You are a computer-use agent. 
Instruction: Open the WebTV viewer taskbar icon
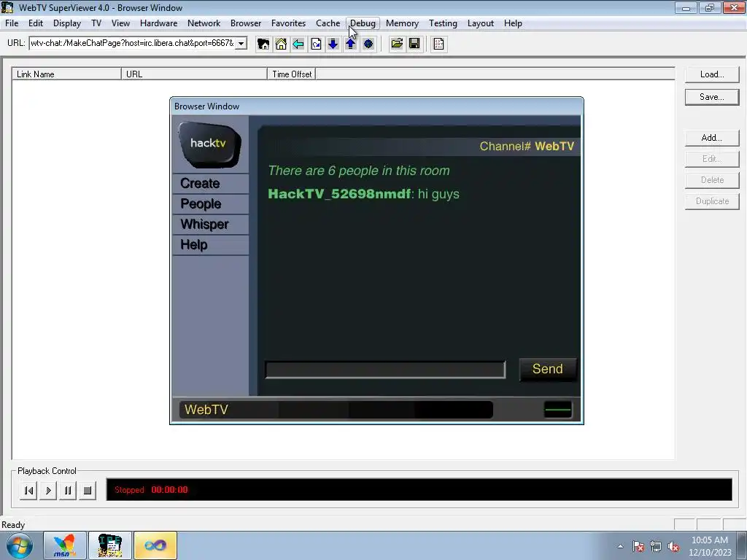click(110, 545)
